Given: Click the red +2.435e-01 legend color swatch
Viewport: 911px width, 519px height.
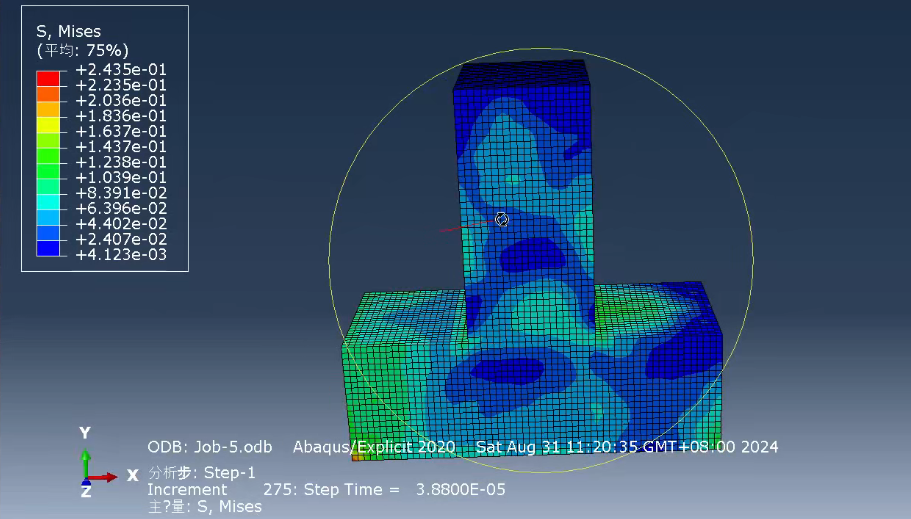Looking at the screenshot, I should pos(48,78).
